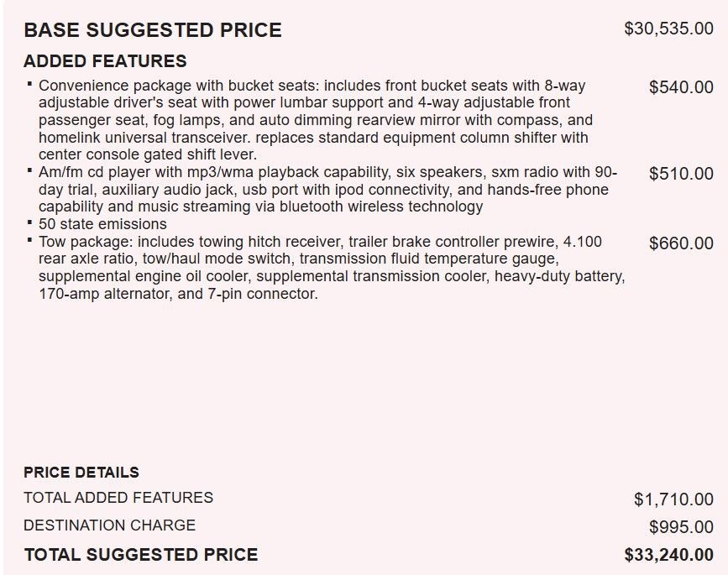The image size is (728, 575).
Task: Click the 50 state emissions item
Action: pos(102,224)
